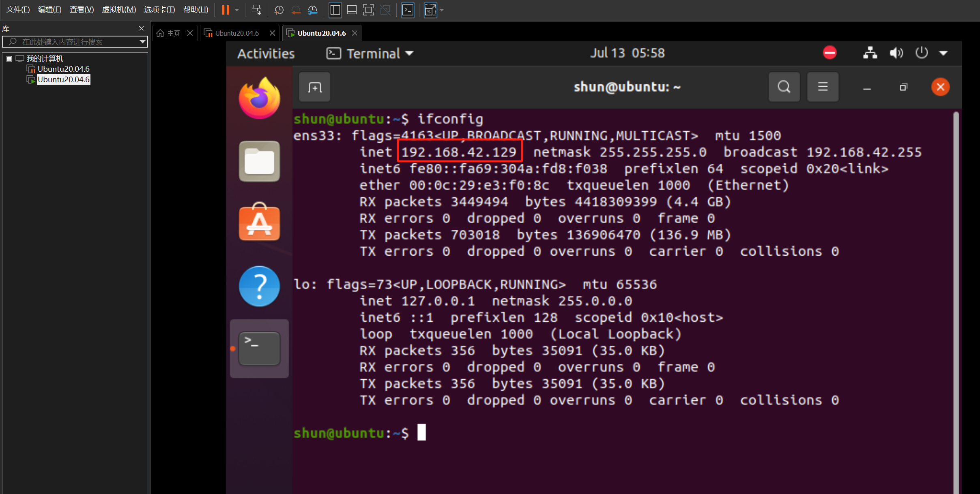
Task: Open the Terminal app menu
Action: [370, 53]
